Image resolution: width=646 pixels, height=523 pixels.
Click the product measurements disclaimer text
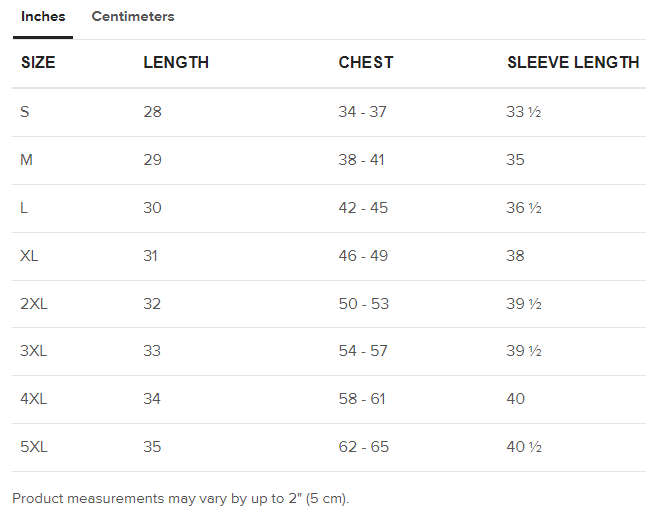(180, 498)
